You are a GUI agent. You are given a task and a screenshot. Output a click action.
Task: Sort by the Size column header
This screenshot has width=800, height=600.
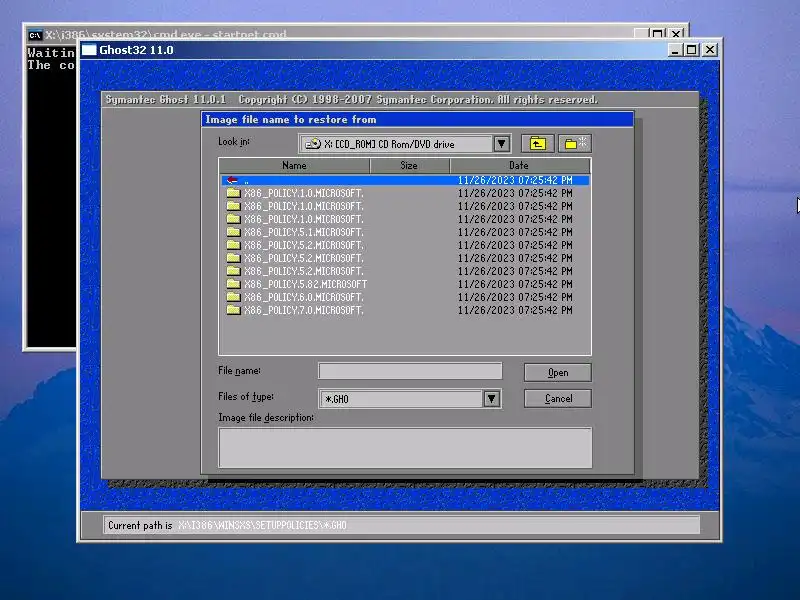(x=409, y=165)
